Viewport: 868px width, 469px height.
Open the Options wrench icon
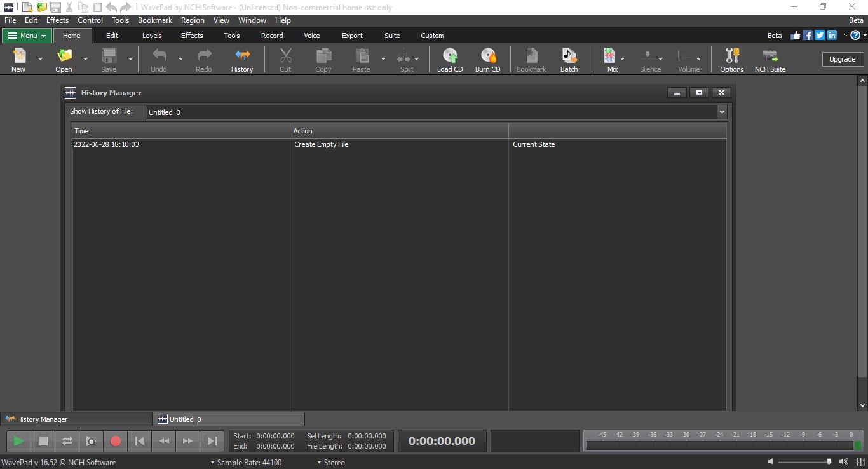tap(732, 60)
